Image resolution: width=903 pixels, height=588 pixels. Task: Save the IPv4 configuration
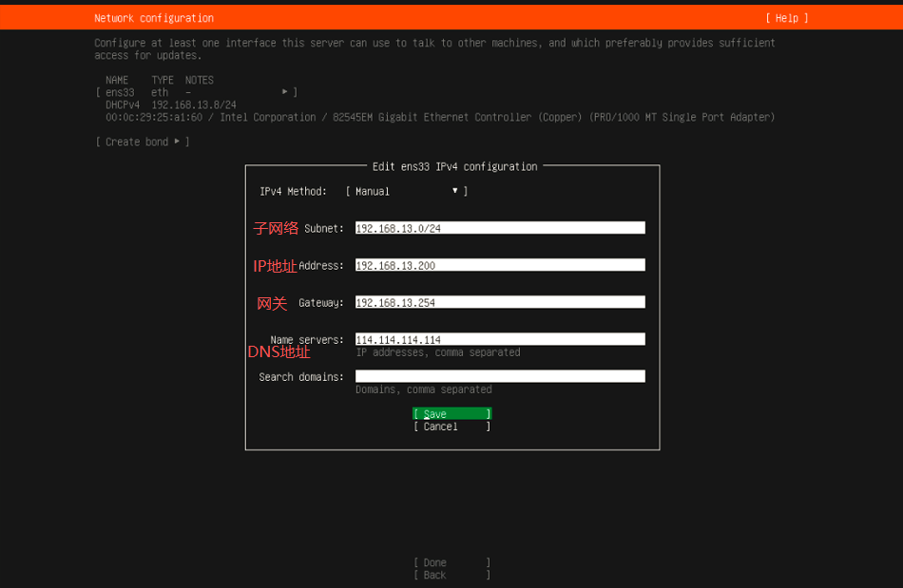pos(452,413)
